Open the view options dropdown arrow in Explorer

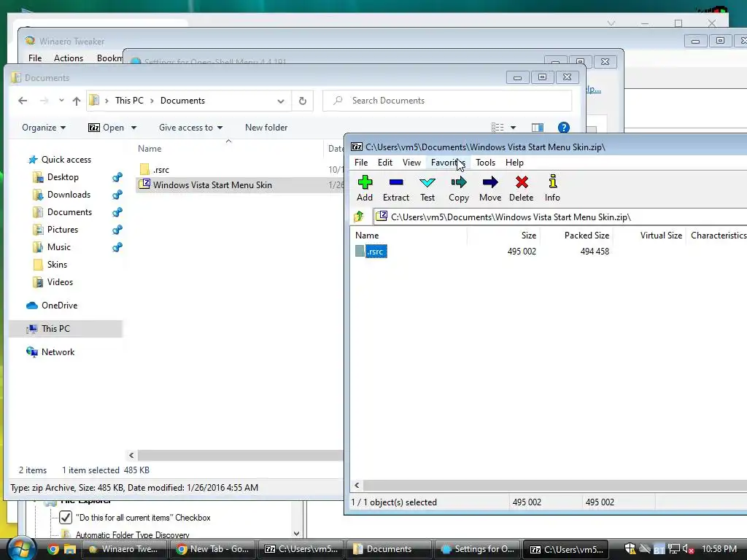pyautogui.click(x=513, y=128)
